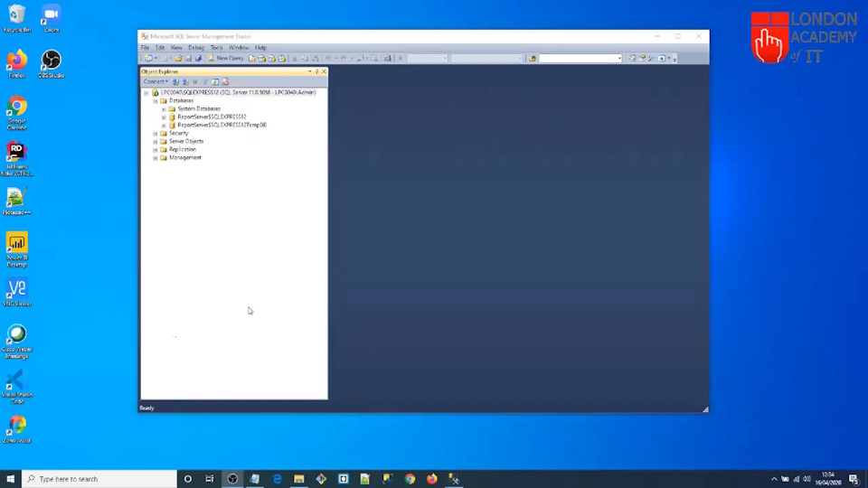Click the Open File icon in the SSMS toolbar

click(x=178, y=58)
